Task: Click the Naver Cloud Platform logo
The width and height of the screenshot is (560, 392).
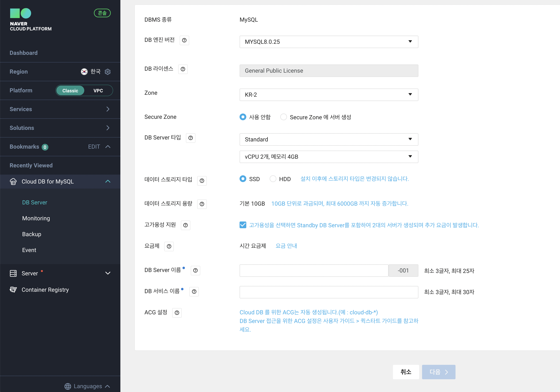Action: (x=31, y=19)
